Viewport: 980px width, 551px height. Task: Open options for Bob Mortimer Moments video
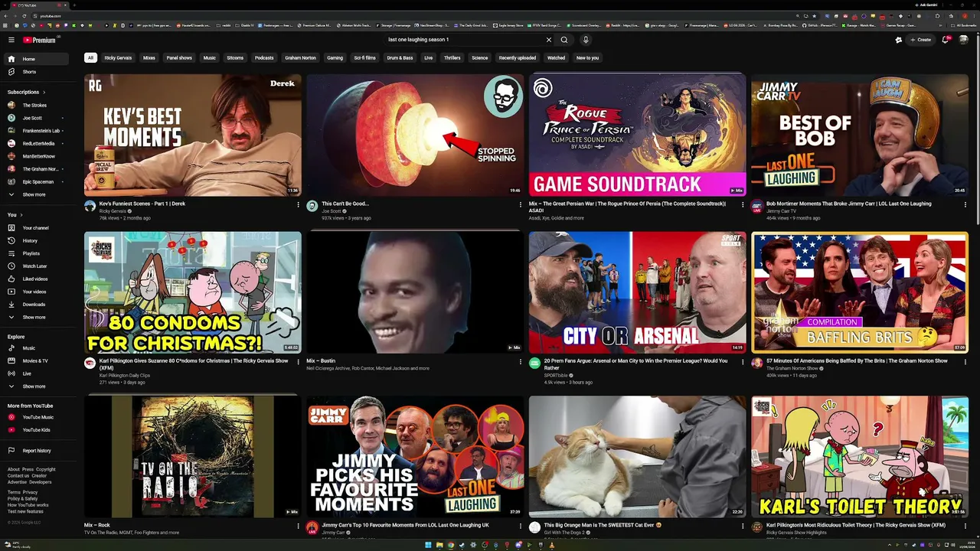click(x=965, y=204)
